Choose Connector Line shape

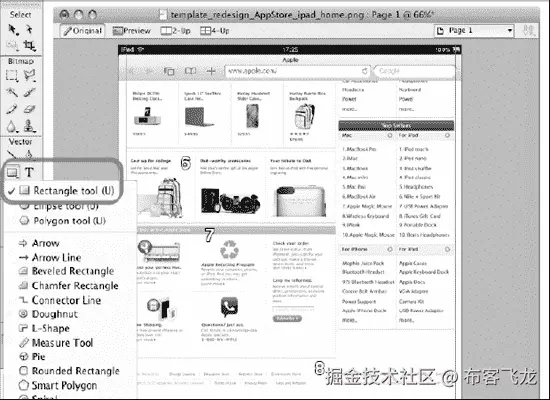click(x=60, y=300)
